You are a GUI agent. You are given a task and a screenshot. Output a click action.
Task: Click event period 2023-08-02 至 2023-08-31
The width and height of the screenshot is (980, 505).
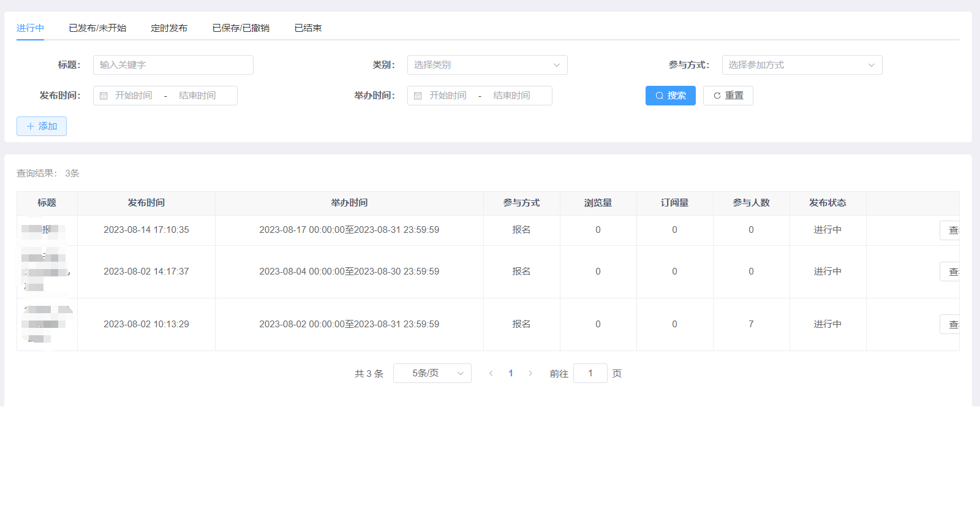click(x=349, y=324)
